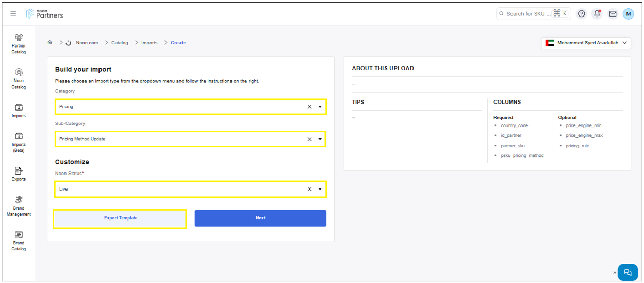Open Noon Catalog in the sidebar
Image resolution: width=644 pixels, height=283 pixels.
pyautogui.click(x=19, y=78)
